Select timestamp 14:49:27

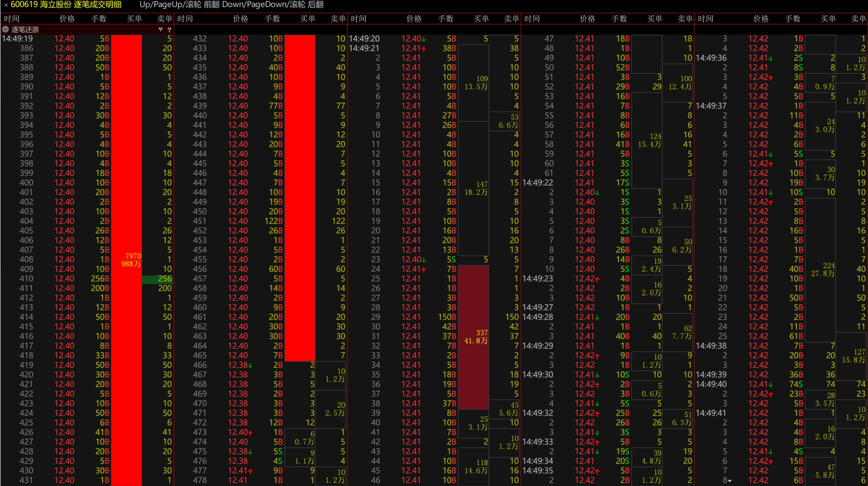click(538, 308)
